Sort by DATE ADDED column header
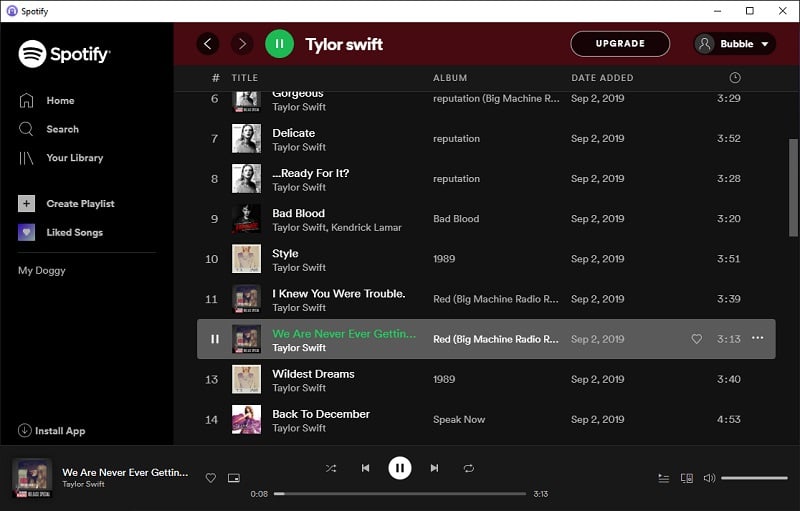Viewport: 800px width, 511px height. pyautogui.click(x=602, y=78)
